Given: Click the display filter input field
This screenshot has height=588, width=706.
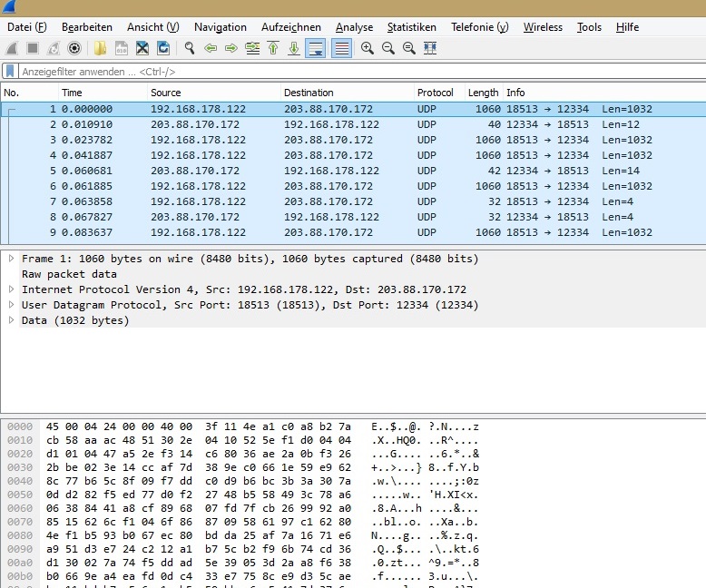Looking at the screenshot, I should [x=354, y=71].
